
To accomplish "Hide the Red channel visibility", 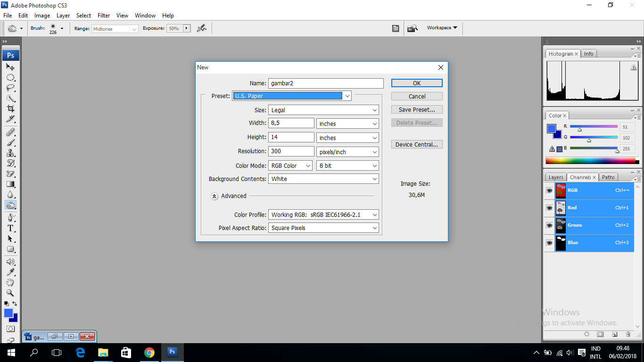I will (549, 208).
